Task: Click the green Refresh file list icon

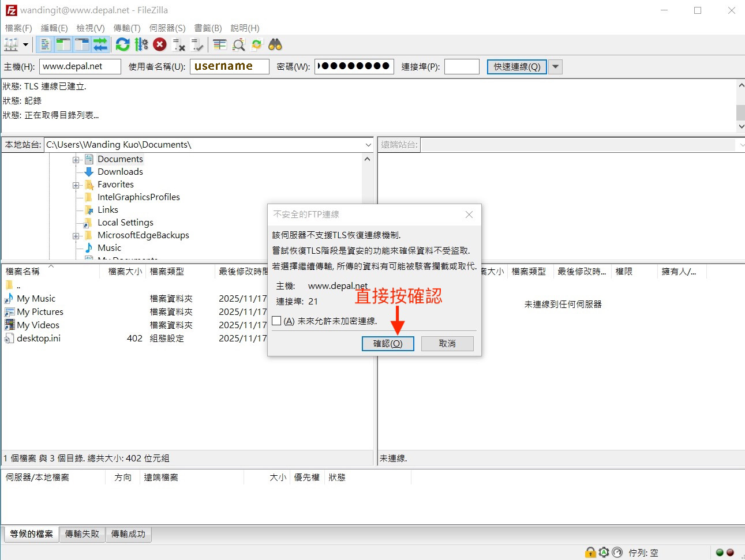Action: 122,45
